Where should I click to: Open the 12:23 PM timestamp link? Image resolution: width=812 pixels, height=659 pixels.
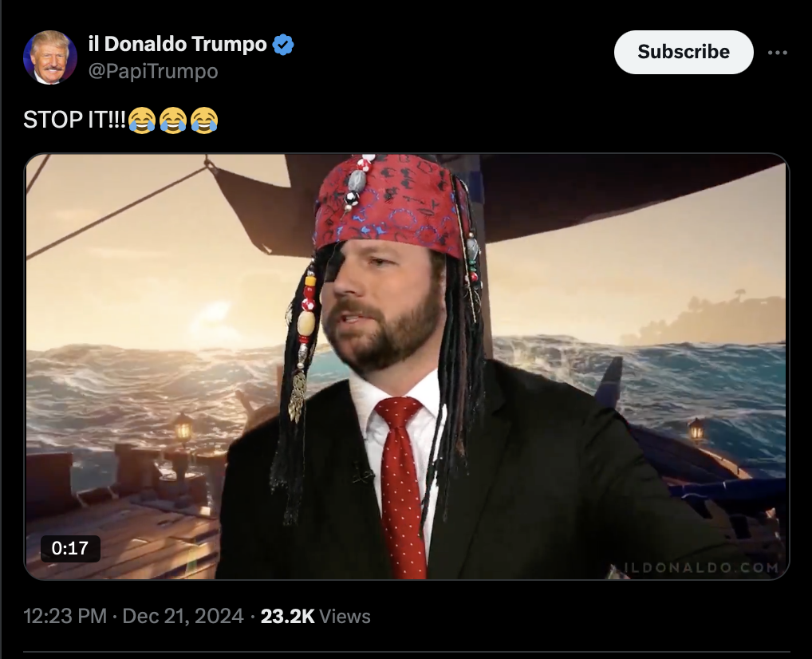65,616
